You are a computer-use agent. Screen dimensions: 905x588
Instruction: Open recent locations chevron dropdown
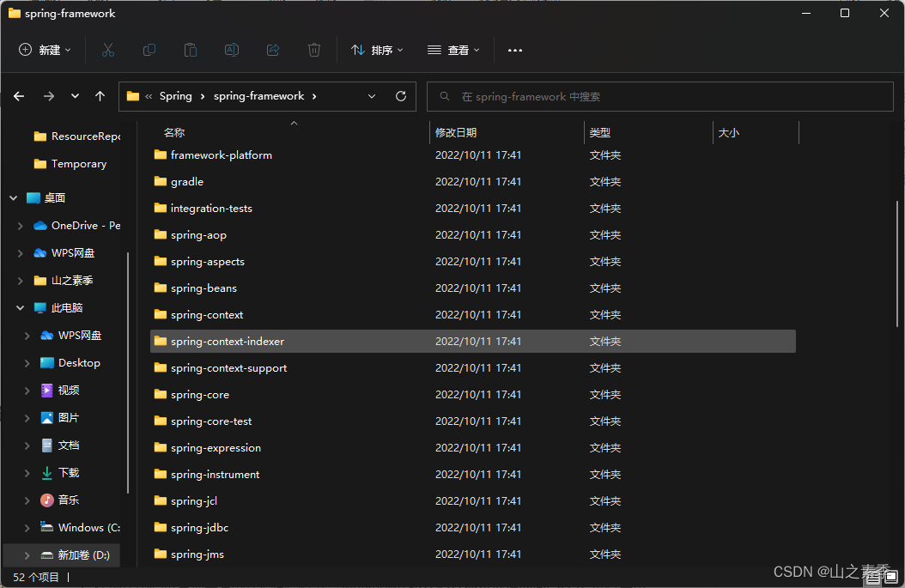(75, 96)
